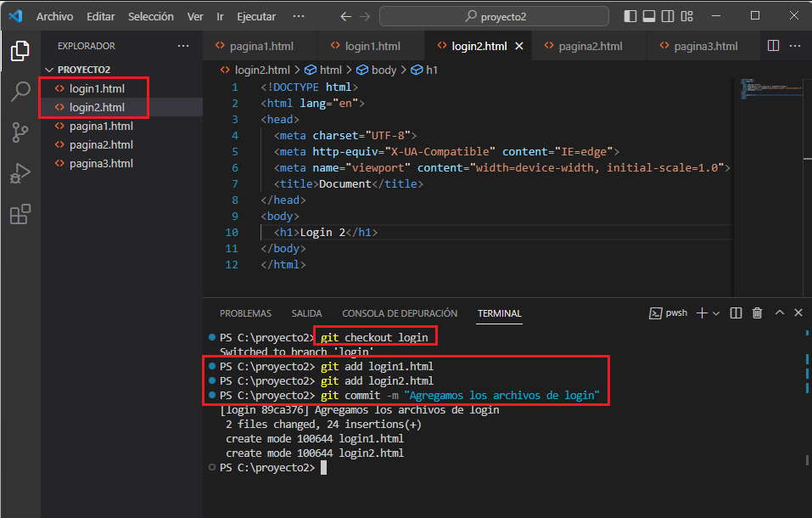The image size is (812, 518).
Task: Show more menu items via ellipsis
Action: click(x=299, y=17)
